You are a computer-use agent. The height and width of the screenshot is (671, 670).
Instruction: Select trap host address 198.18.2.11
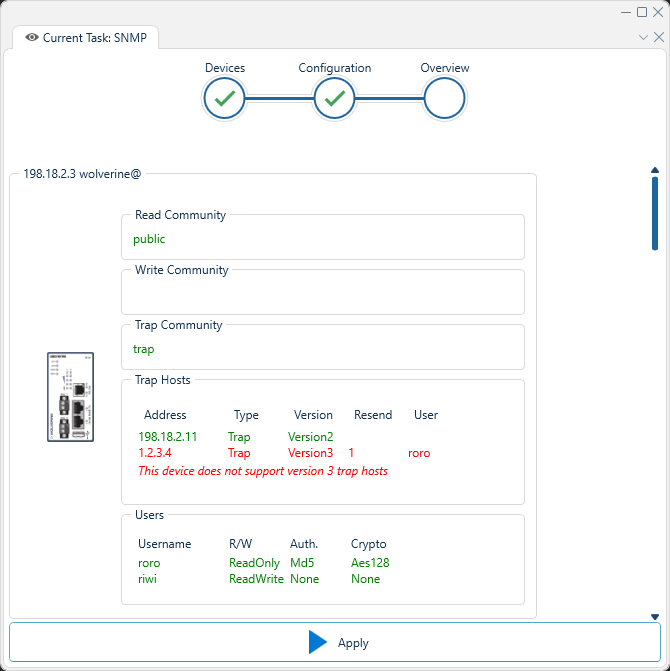point(167,436)
